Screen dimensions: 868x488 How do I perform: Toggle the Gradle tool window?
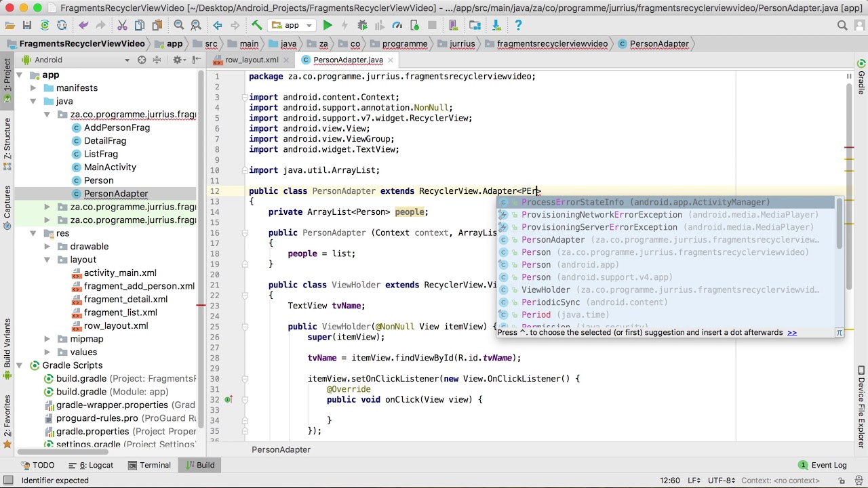point(861,77)
